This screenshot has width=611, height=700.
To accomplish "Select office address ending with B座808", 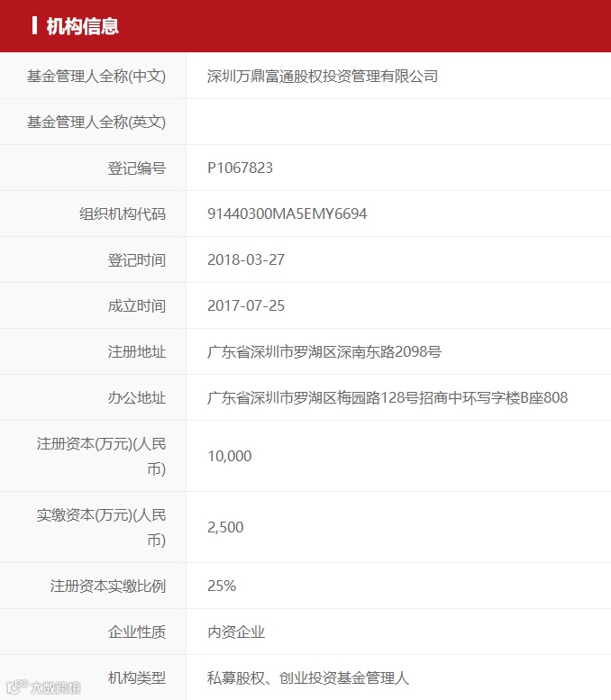I will click(x=388, y=398).
